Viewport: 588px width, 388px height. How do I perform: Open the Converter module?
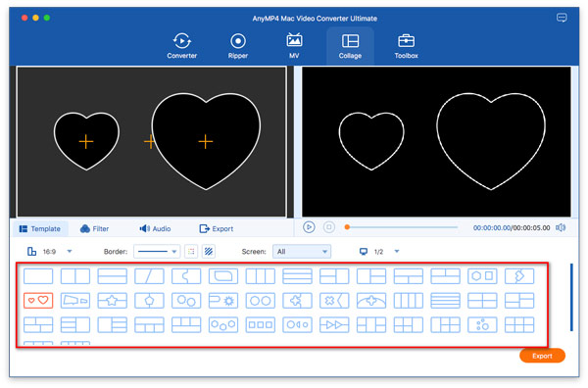182,46
